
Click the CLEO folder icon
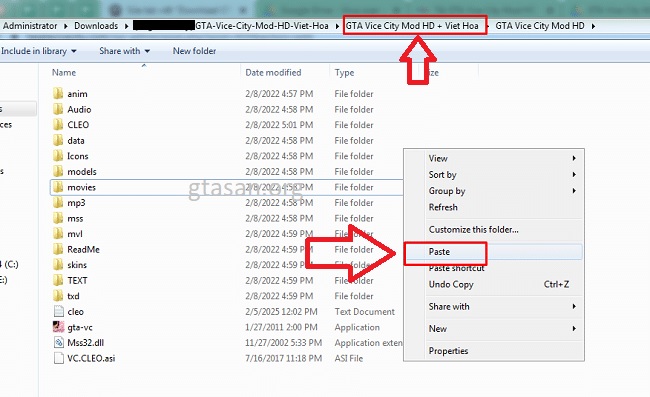[58, 125]
